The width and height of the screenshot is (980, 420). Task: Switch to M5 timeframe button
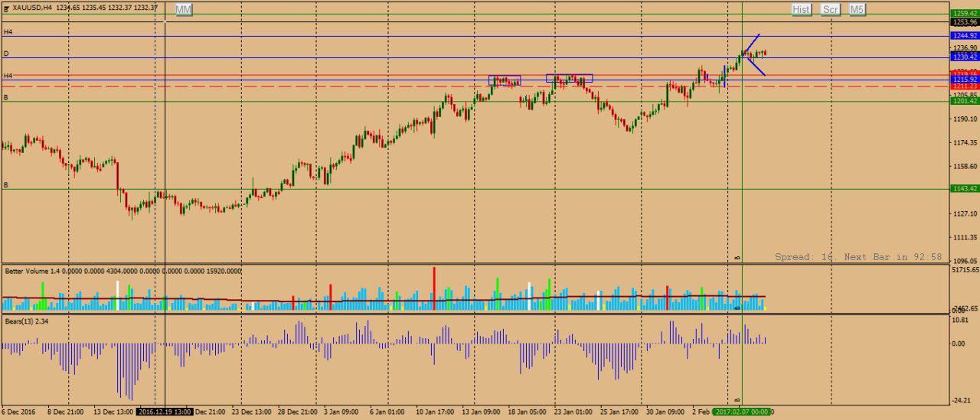tap(857, 9)
